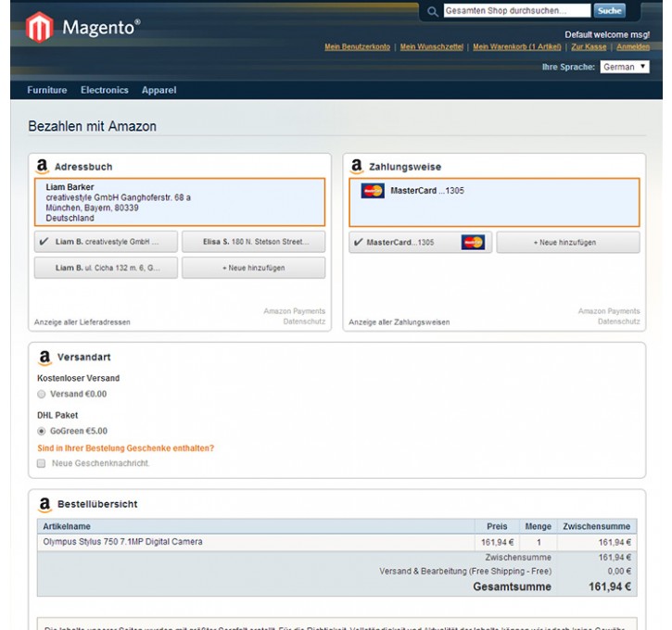Image resolution: width=672 pixels, height=630 pixels.
Task: Click the Menge column header
Action: pos(539,526)
